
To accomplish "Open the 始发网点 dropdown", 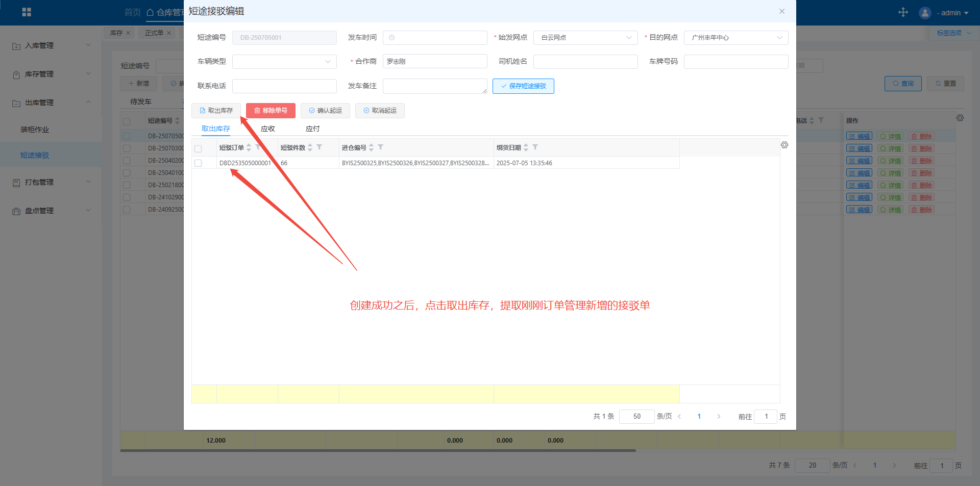I will [x=585, y=38].
